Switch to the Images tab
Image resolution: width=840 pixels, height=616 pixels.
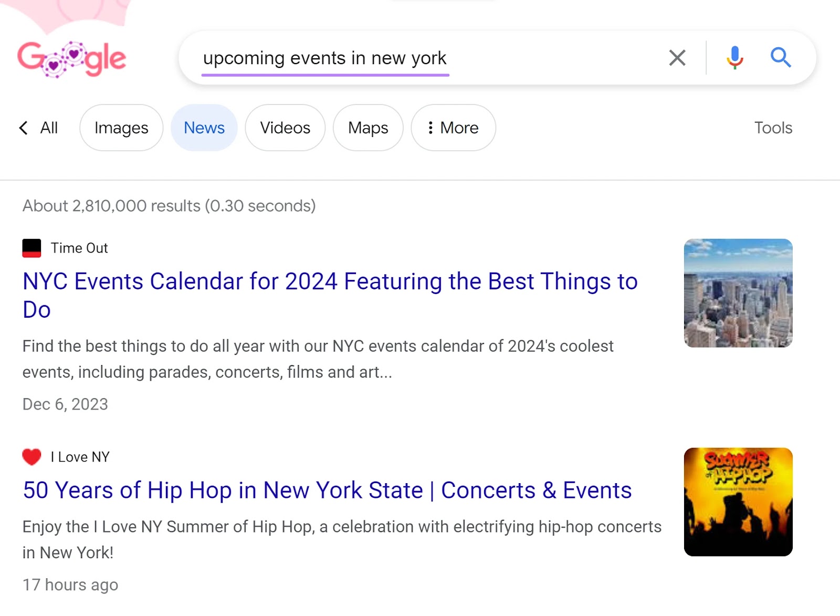point(121,128)
